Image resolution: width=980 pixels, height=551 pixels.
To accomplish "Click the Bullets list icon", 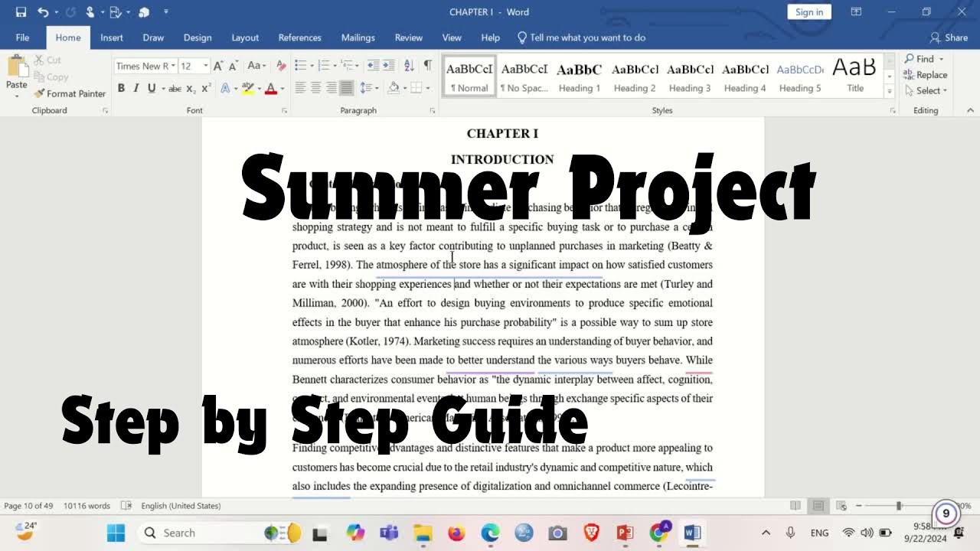I will point(300,66).
